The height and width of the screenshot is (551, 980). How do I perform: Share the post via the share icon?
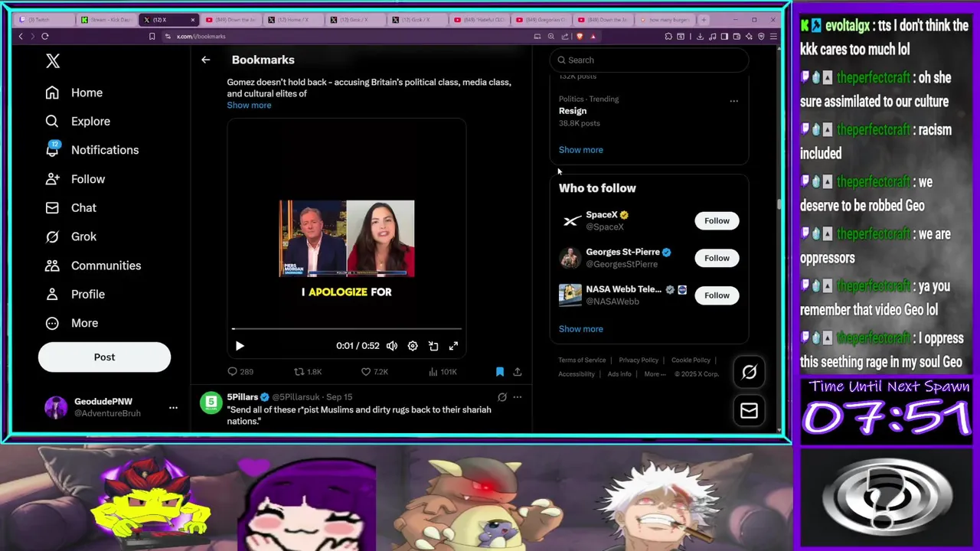pos(518,372)
